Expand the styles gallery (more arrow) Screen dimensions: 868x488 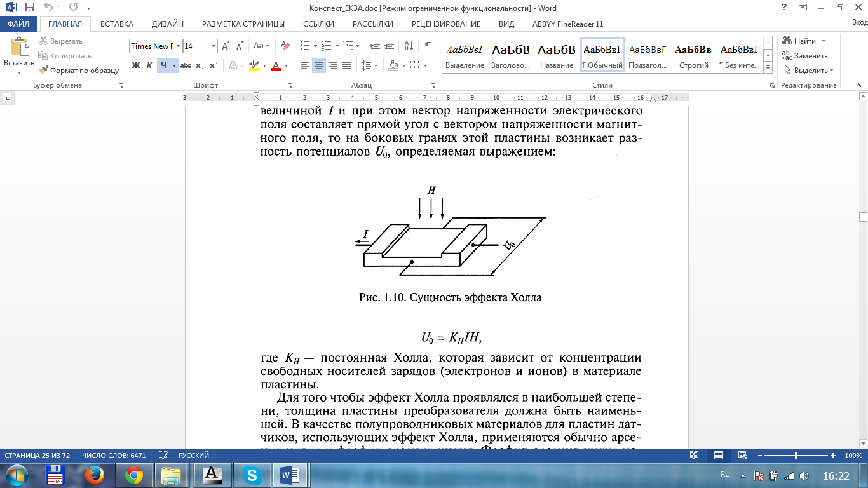768,67
